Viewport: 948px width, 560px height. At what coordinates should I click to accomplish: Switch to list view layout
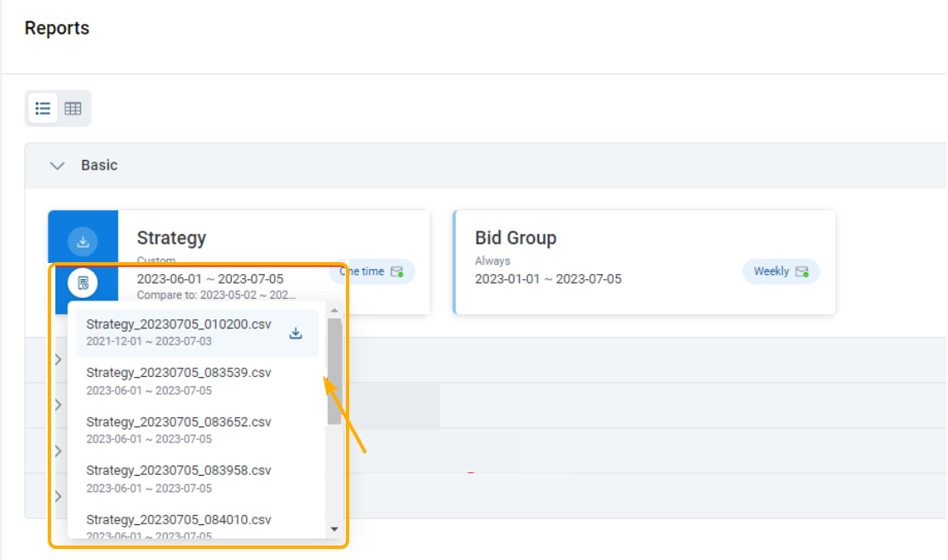coord(43,109)
